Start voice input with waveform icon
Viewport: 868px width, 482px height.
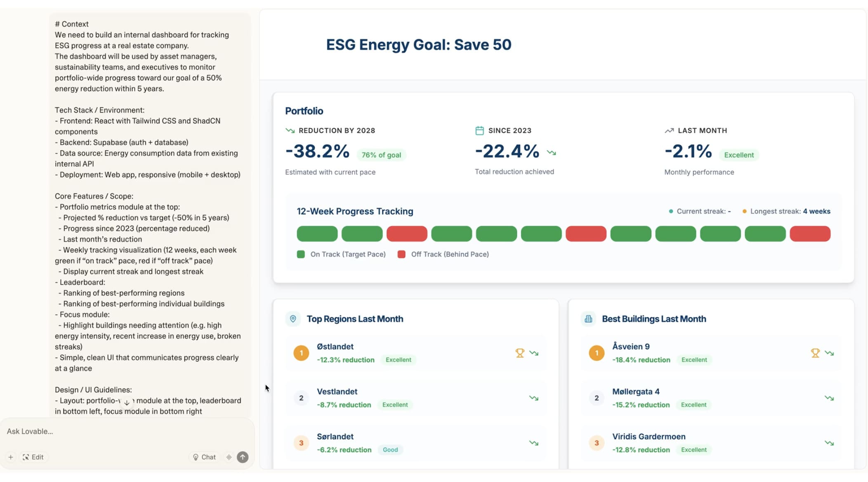pos(229,457)
